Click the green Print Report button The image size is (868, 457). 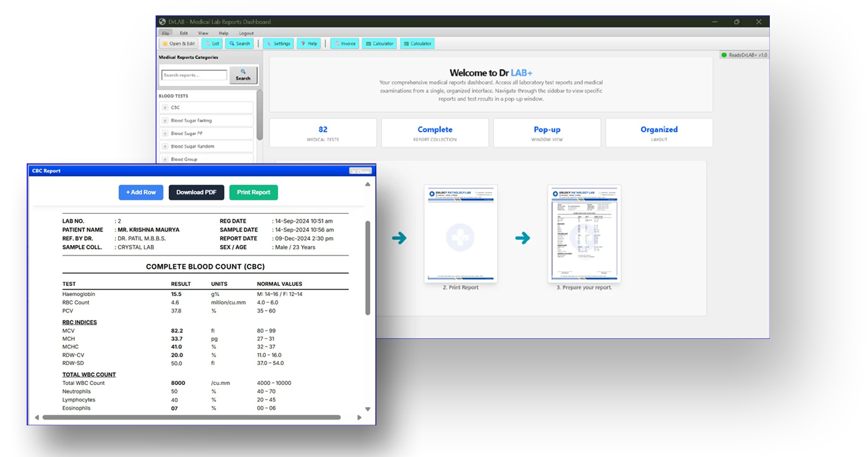(253, 192)
